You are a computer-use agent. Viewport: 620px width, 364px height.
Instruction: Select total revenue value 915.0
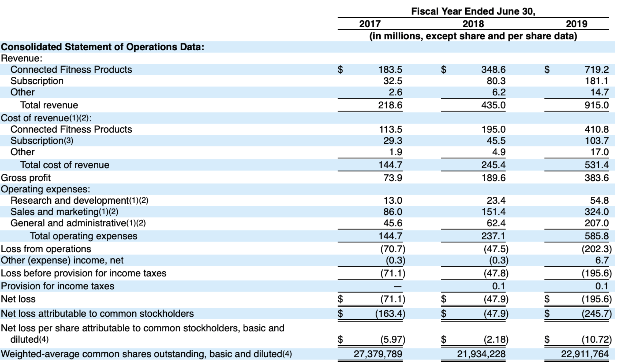point(597,105)
